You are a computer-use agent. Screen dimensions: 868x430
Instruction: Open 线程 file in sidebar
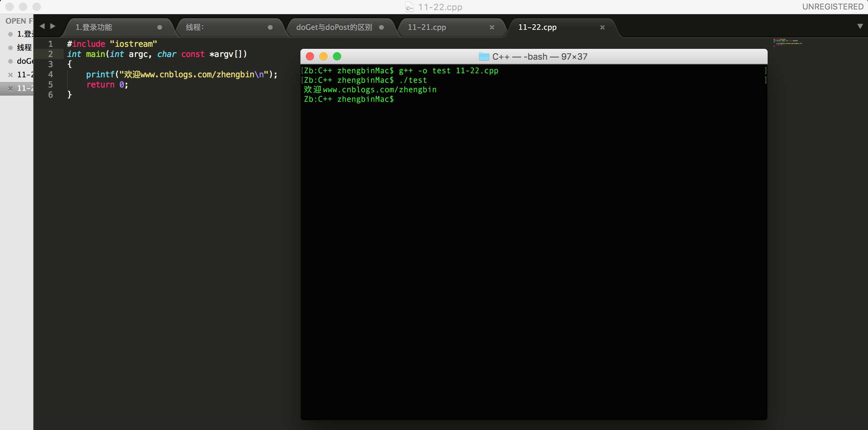(17, 47)
